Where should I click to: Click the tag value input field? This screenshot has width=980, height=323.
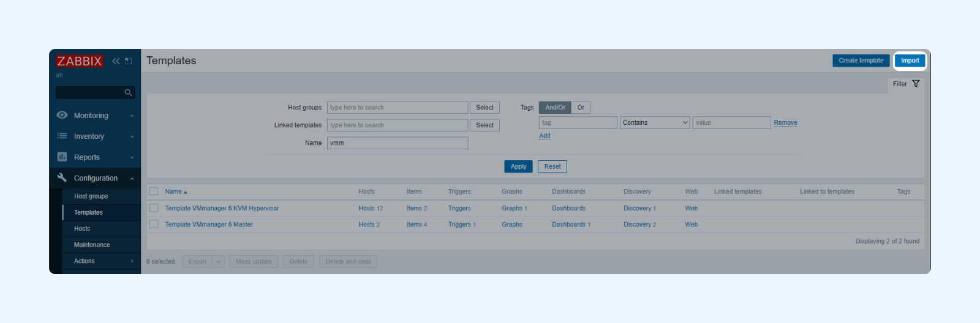[731, 122]
